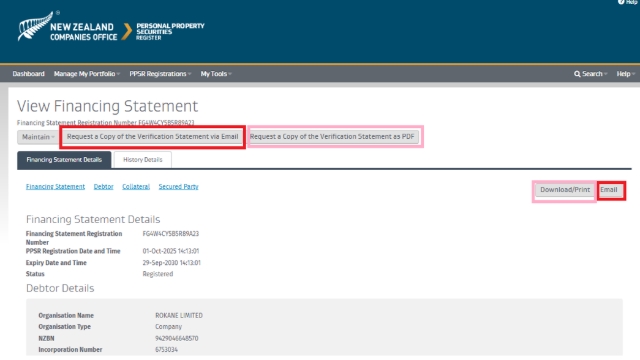
Task: Open the My Tools dropdown menu
Action: tap(216, 74)
